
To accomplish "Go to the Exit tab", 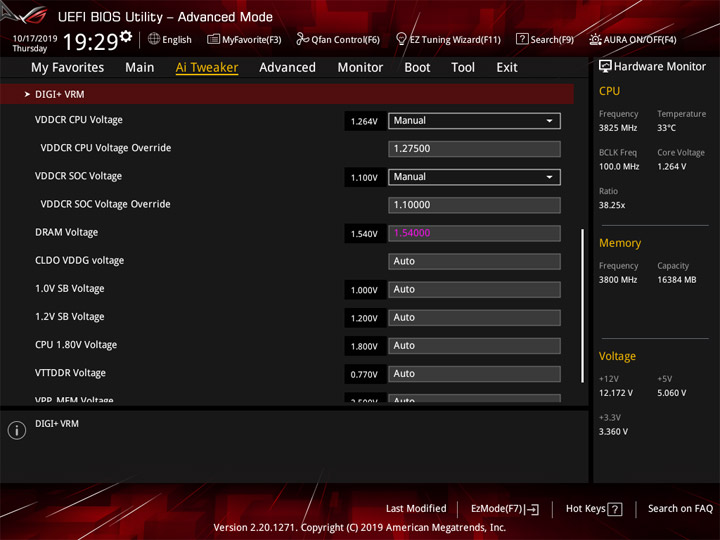I will click(x=506, y=68).
